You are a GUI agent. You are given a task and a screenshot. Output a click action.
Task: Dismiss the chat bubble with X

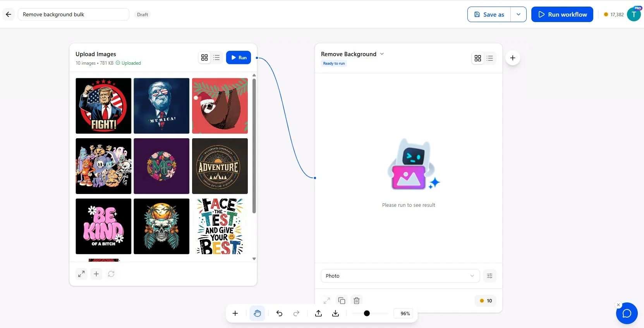pyautogui.click(x=618, y=305)
